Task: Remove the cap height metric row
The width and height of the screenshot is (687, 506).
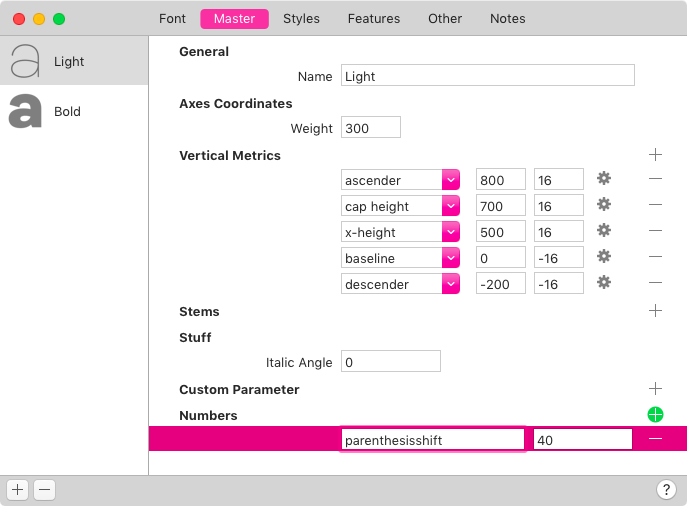Action: click(655, 205)
